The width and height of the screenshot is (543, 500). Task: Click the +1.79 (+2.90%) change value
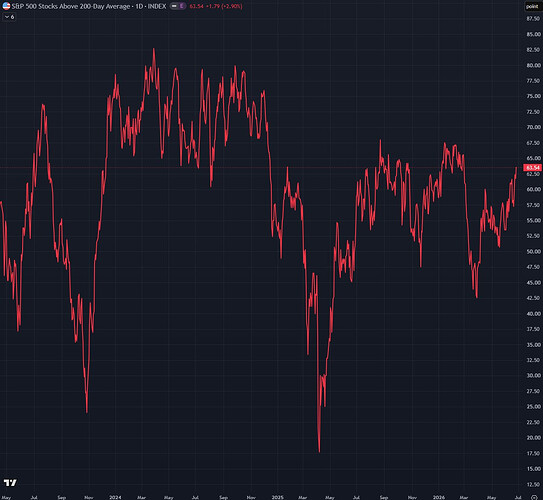click(224, 6)
